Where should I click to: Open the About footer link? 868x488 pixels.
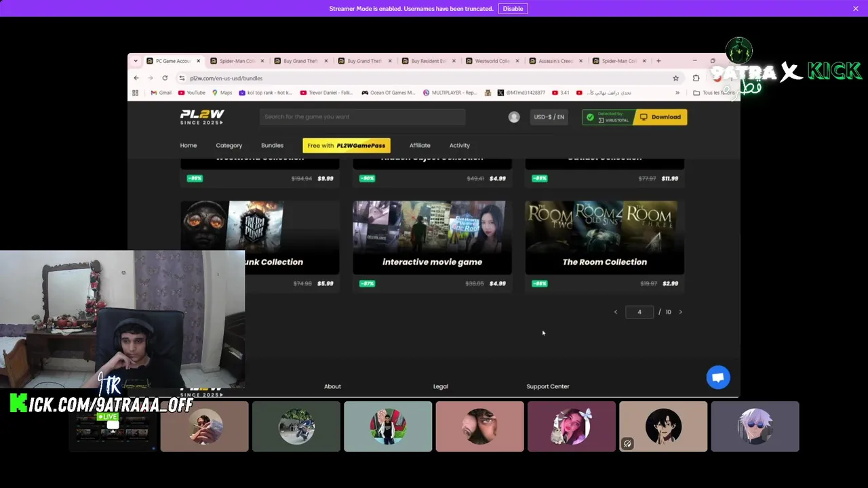(332, 386)
